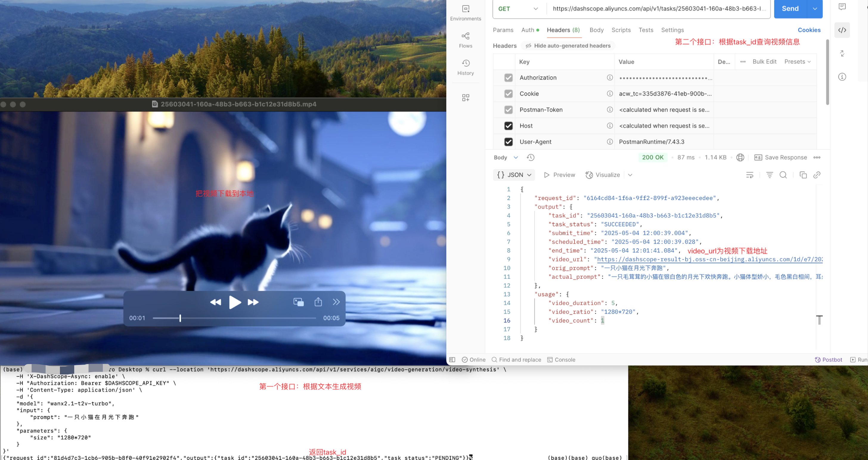Toggle picture-in-picture in video player

(x=298, y=302)
